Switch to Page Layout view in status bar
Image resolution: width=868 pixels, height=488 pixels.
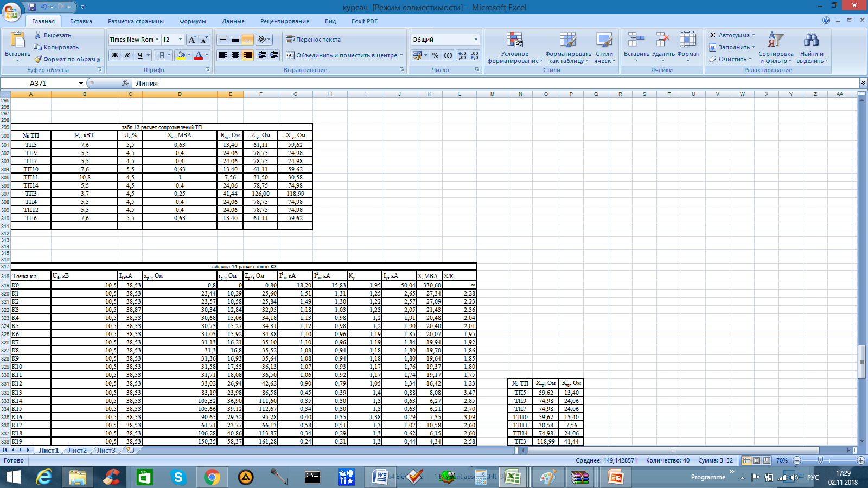[x=757, y=460]
